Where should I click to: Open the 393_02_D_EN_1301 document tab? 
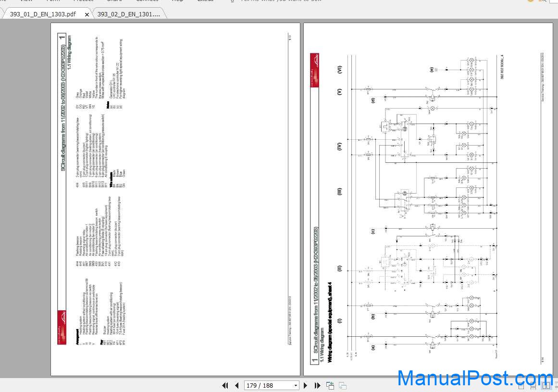[129, 14]
